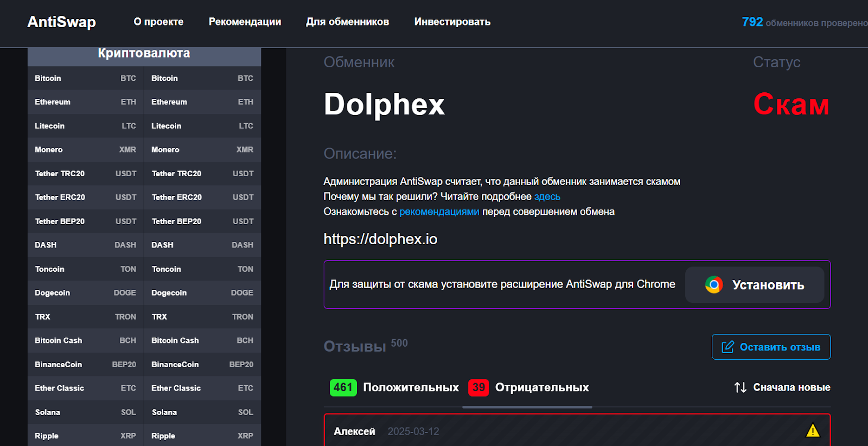Screen dimensions: 868x446
Task: Click the green 461 positive count badge
Action: (x=343, y=387)
